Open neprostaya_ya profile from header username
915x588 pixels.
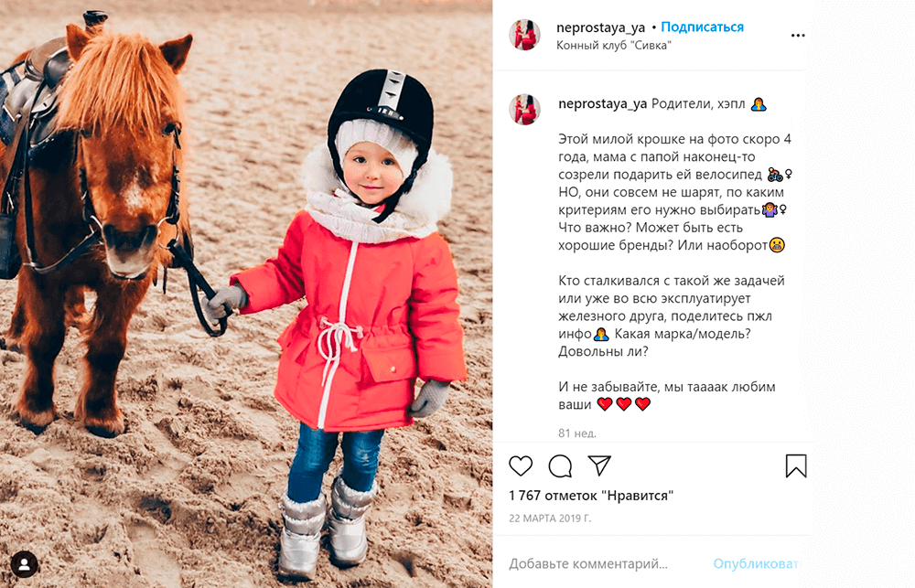600,27
